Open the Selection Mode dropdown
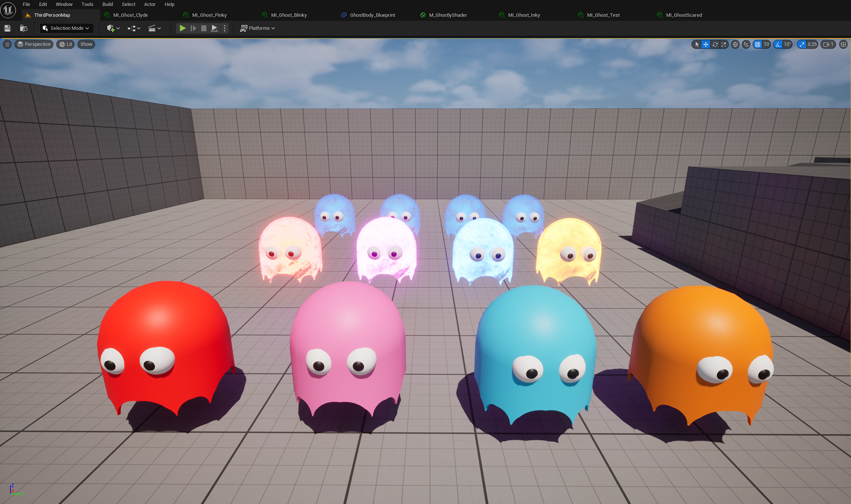This screenshot has height=504, width=851. (66, 28)
